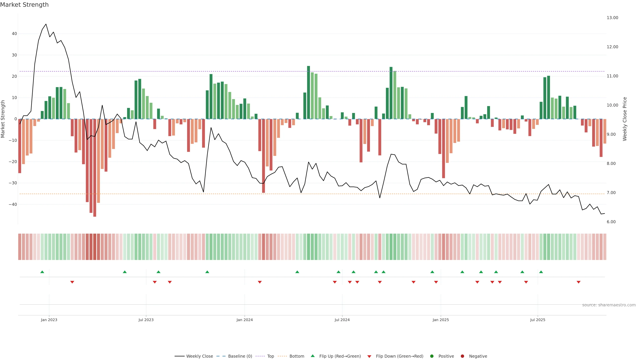The image size is (644, 362).
Task: Click the green Positive legend dot
Action: pyautogui.click(x=432, y=356)
